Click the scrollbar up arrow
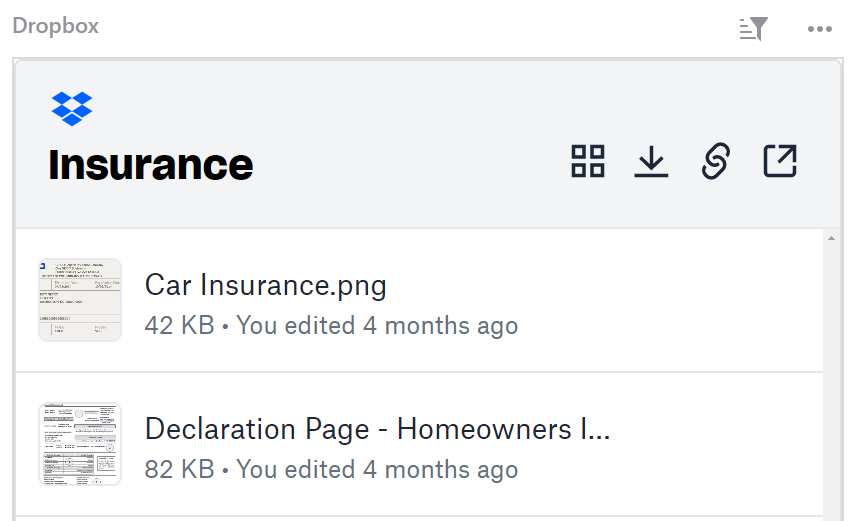Image resolution: width=853 pixels, height=521 pixels. (x=832, y=238)
